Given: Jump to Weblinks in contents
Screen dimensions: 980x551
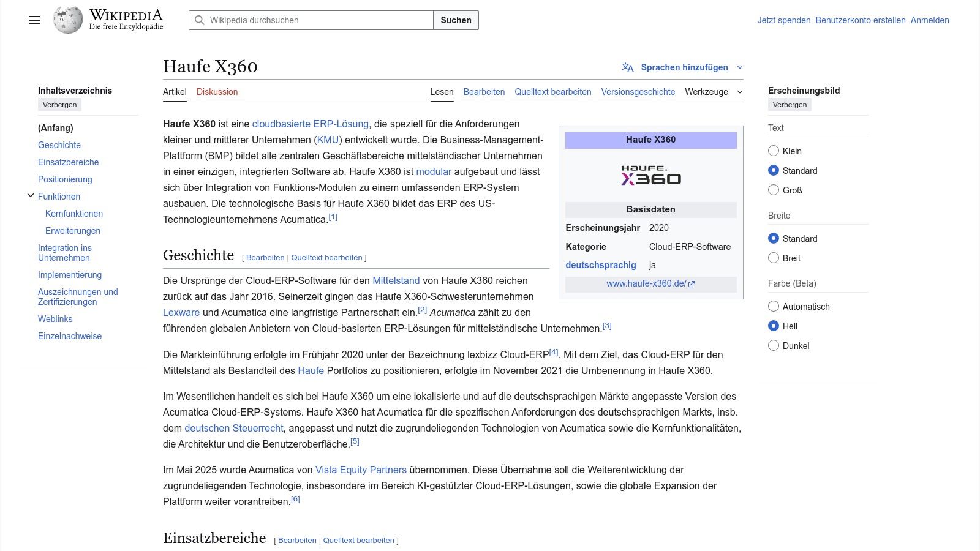Looking at the screenshot, I should pyautogui.click(x=55, y=319).
